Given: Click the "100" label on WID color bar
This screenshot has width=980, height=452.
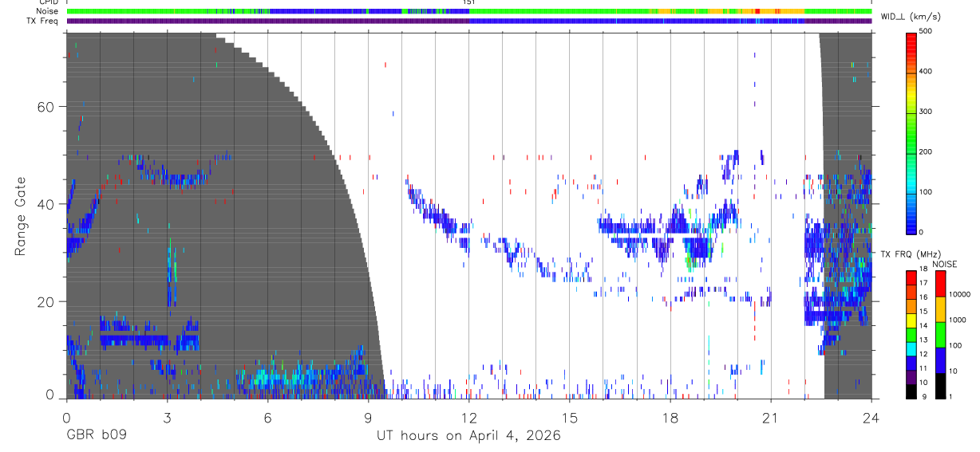Looking at the screenshot, I should 927,192.
